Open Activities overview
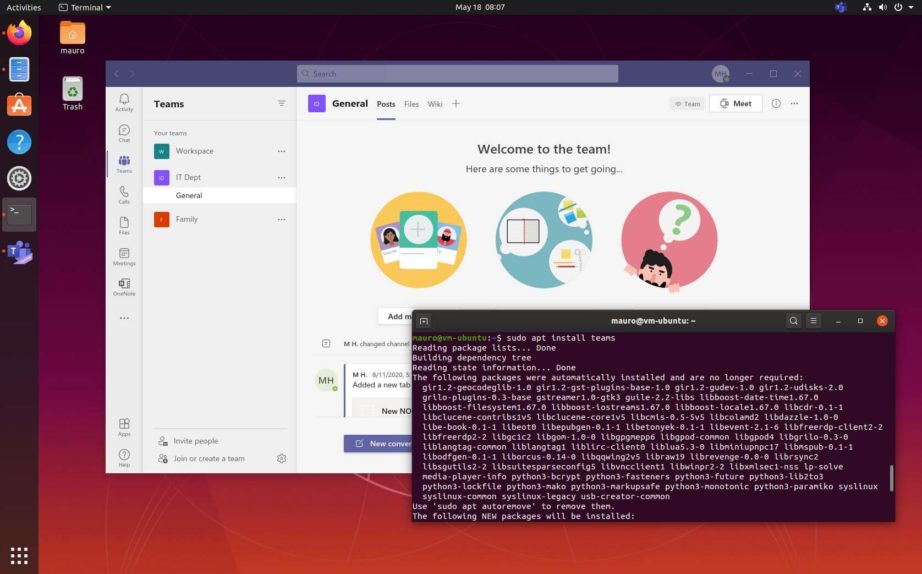 point(24,8)
